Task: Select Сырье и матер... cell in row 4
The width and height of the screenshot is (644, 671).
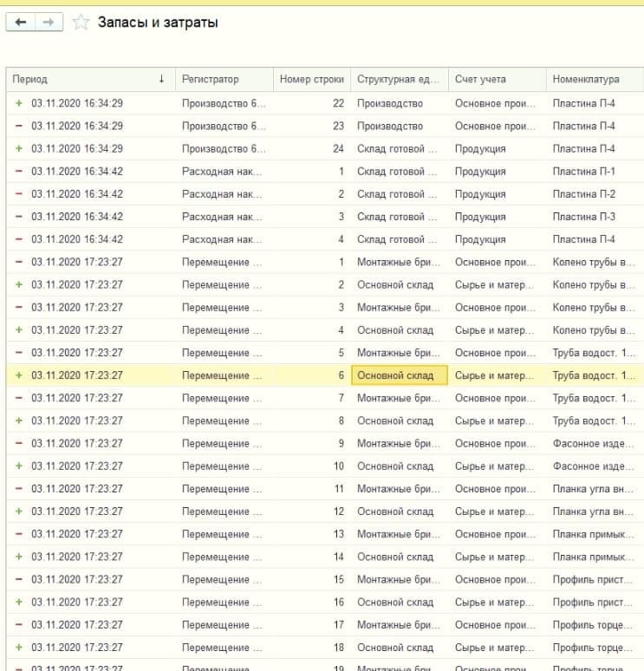Action: click(x=498, y=330)
